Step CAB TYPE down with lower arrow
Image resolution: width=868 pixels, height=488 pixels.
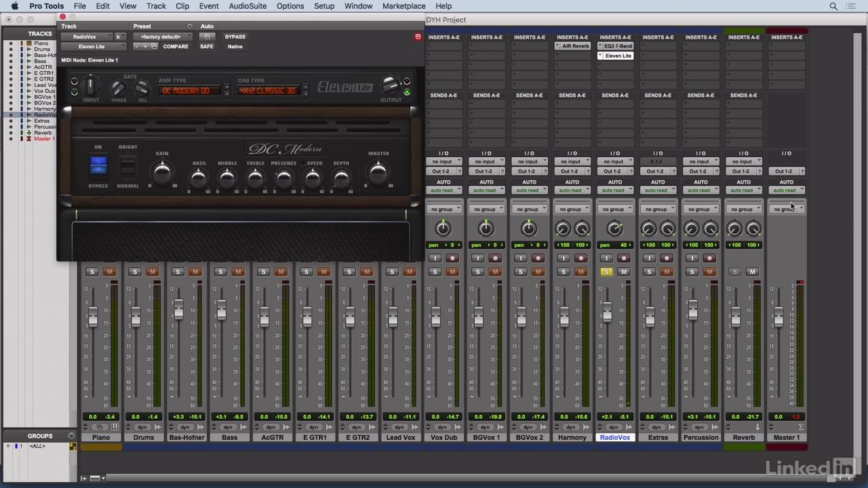305,94
